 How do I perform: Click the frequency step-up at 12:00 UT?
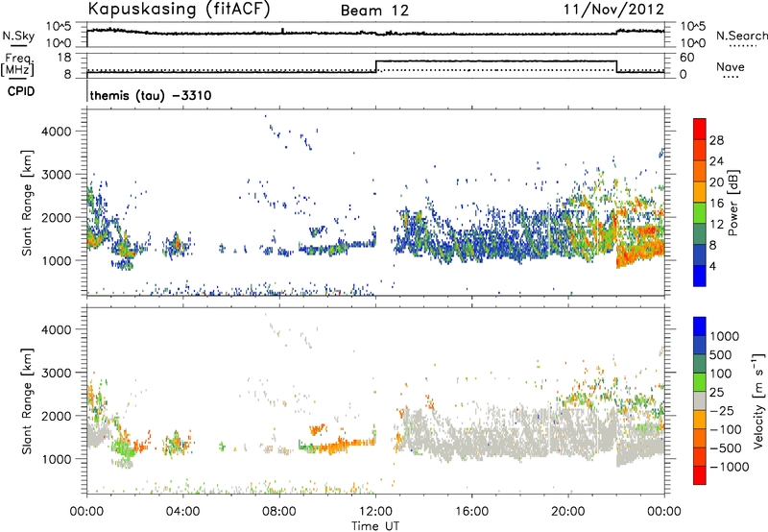[x=375, y=66]
